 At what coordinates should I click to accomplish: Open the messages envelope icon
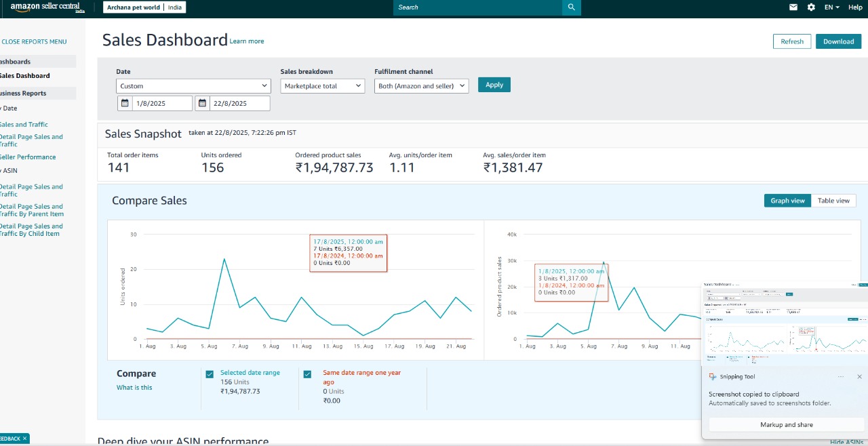pyautogui.click(x=793, y=7)
